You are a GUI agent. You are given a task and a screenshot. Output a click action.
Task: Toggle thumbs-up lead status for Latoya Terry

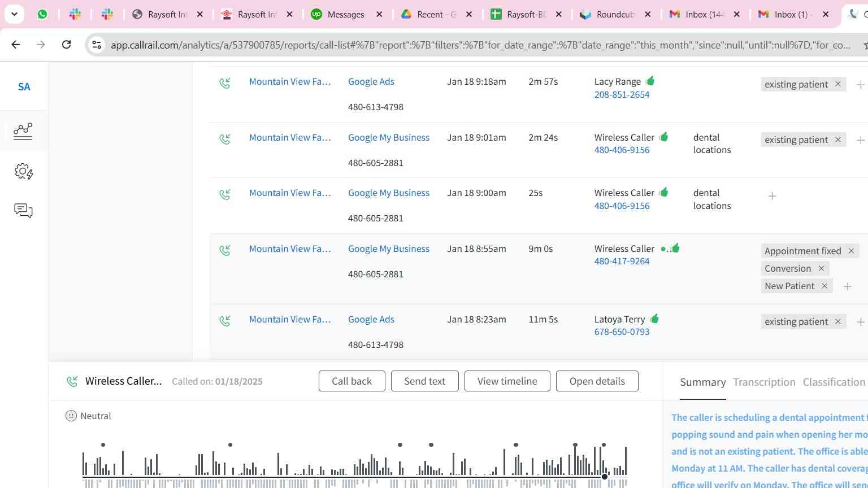pyautogui.click(x=654, y=319)
